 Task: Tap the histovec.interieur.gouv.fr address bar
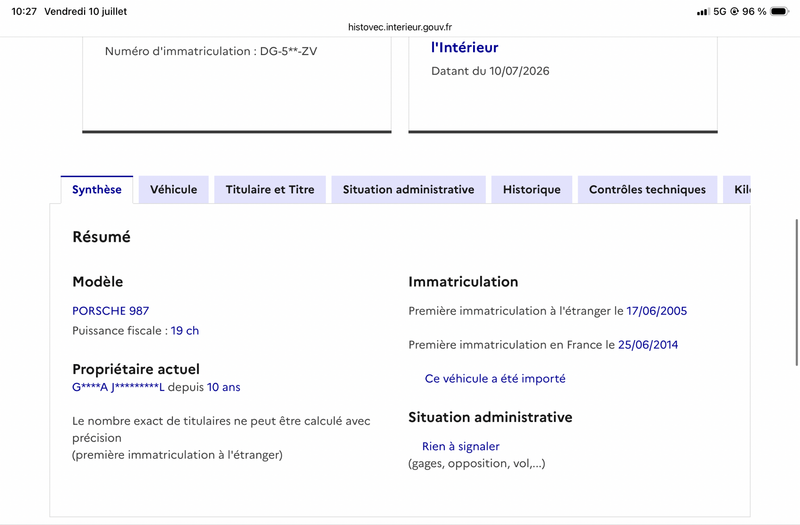(x=400, y=27)
